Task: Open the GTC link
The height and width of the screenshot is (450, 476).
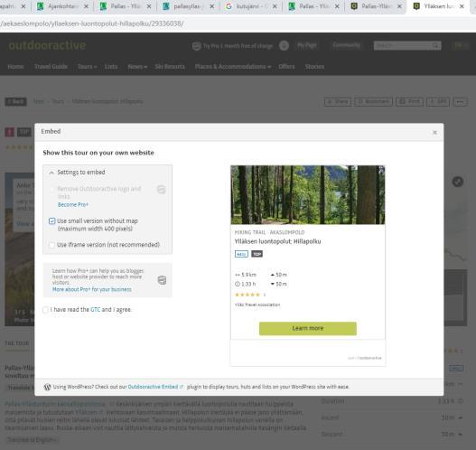Action: tap(96, 310)
